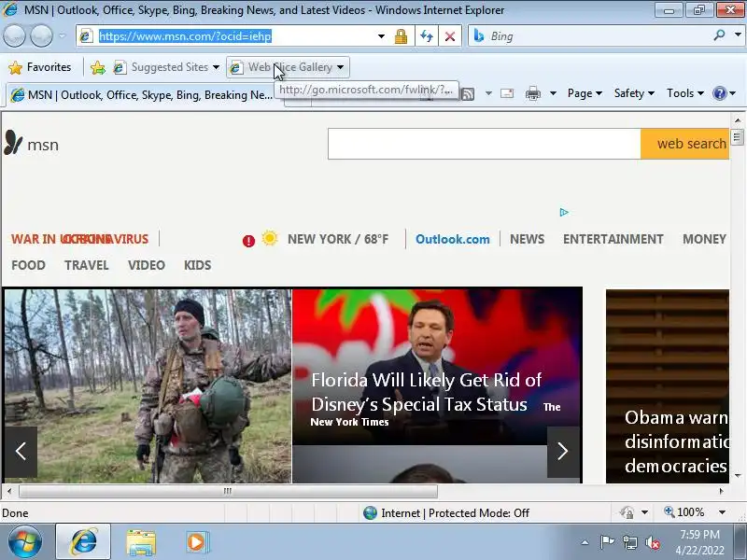This screenshot has height=560, width=747.
Task: Click the orange web search button
Action: tap(684, 144)
